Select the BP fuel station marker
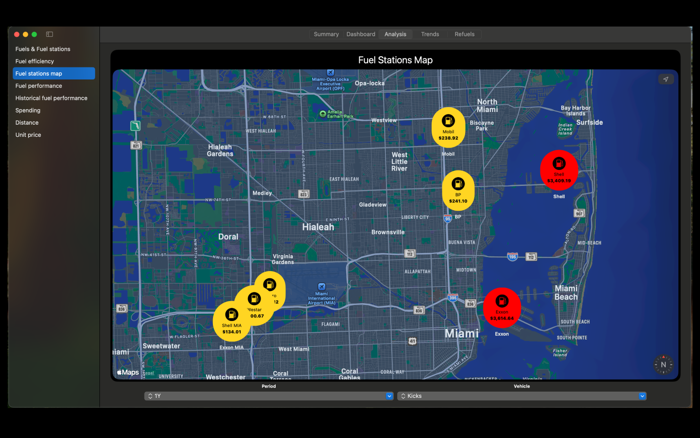 (458, 190)
